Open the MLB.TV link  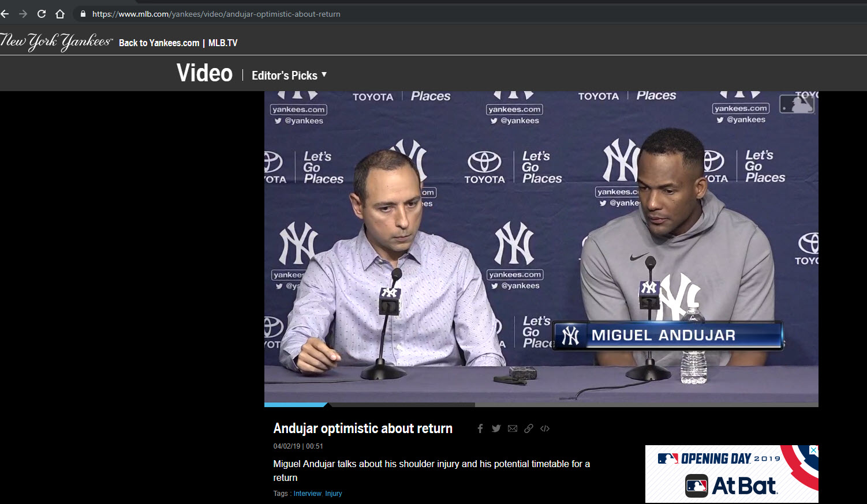(x=223, y=43)
